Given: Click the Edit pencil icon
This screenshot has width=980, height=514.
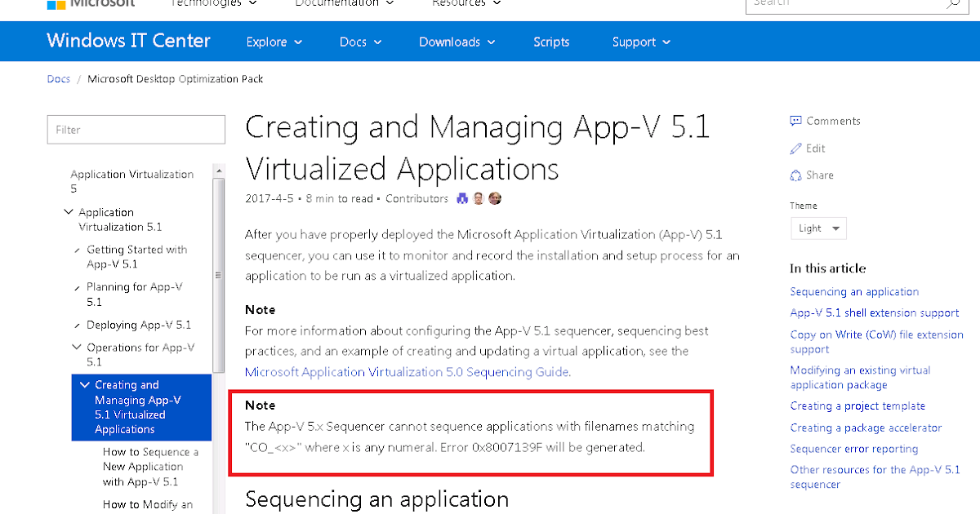Looking at the screenshot, I should pos(795,148).
